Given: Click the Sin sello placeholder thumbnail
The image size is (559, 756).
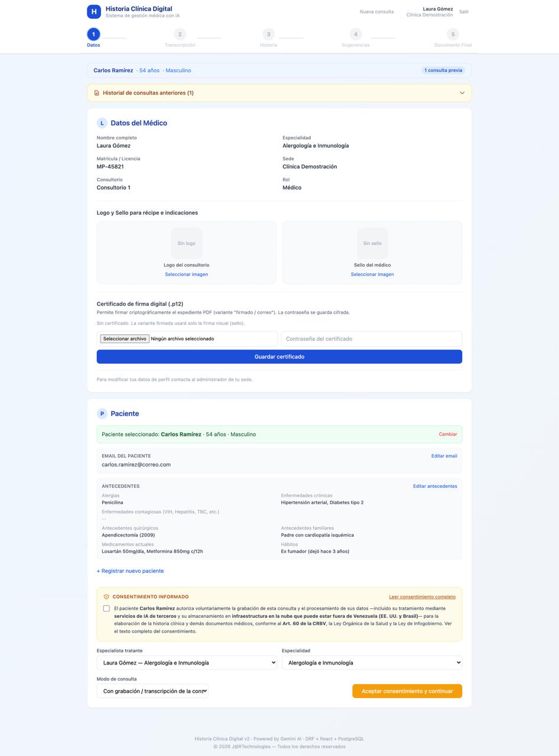Looking at the screenshot, I should click(x=372, y=243).
